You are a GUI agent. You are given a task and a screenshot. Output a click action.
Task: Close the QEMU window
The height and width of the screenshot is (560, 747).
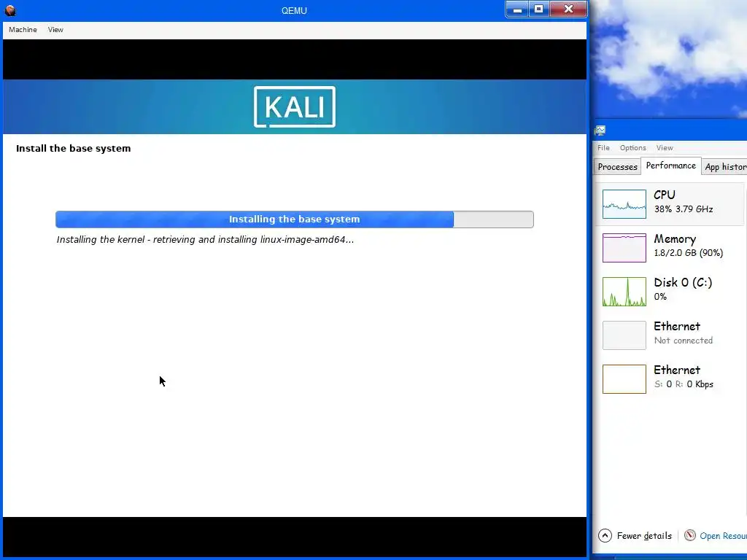(x=568, y=9)
